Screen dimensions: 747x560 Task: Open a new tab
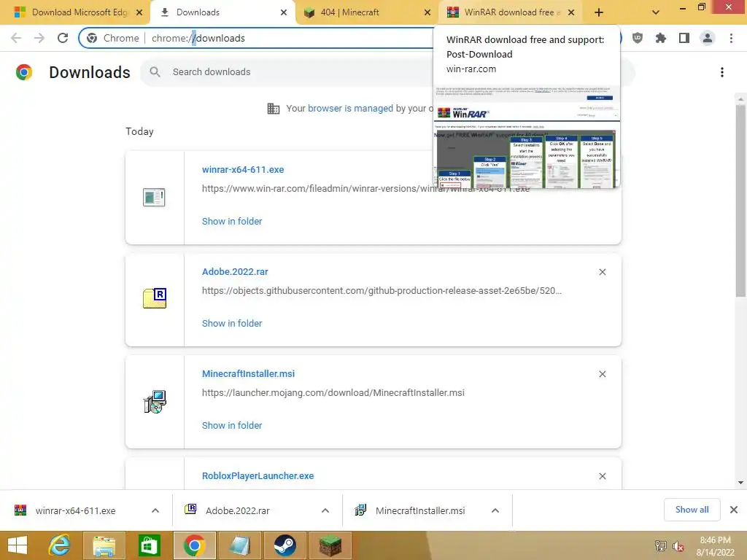(x=599, y=12)
